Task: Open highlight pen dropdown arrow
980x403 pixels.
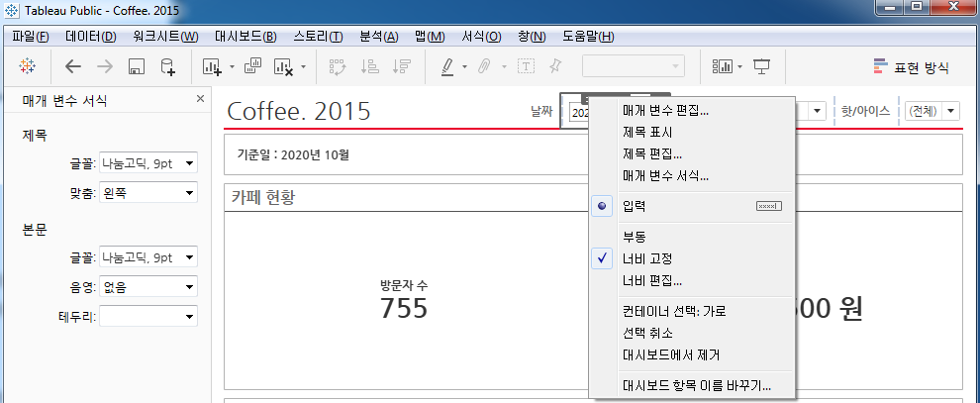Action: [464, 67]
